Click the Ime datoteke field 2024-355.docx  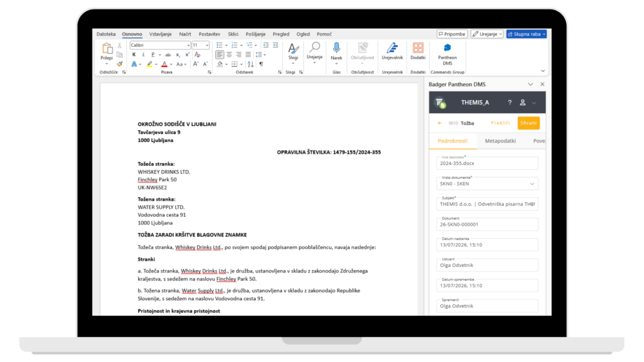487,163
